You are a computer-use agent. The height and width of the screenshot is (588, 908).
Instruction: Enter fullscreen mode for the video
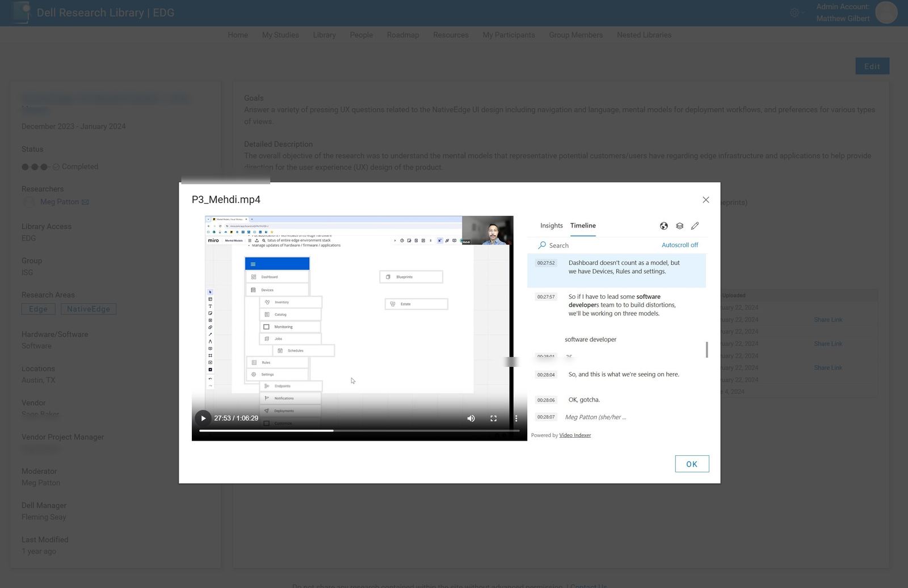pyautogui.click(x=494, y=418)
